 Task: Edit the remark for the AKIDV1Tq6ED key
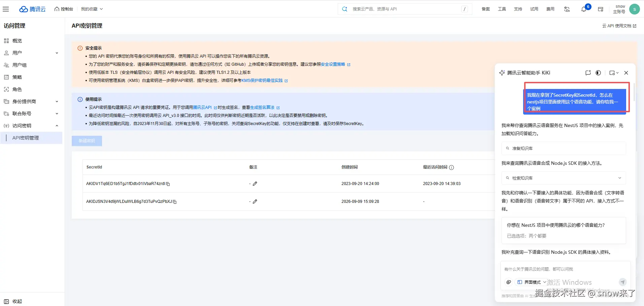pos(255,184)
